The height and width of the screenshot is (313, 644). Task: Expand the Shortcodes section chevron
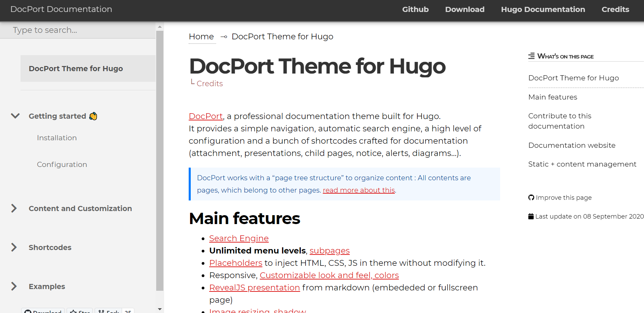14,247
